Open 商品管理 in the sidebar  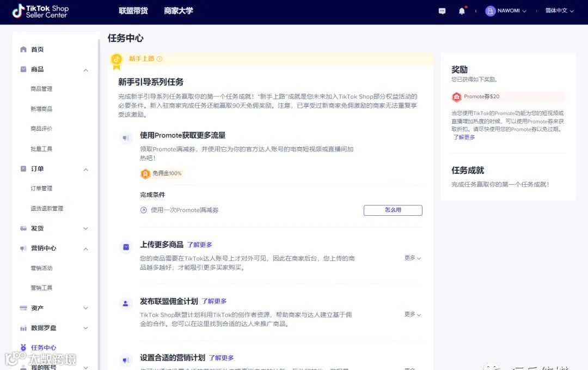pos(41,89)
